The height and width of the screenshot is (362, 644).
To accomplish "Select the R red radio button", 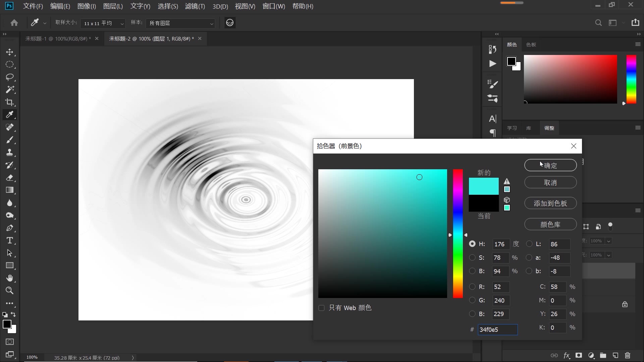I will 472,287.
